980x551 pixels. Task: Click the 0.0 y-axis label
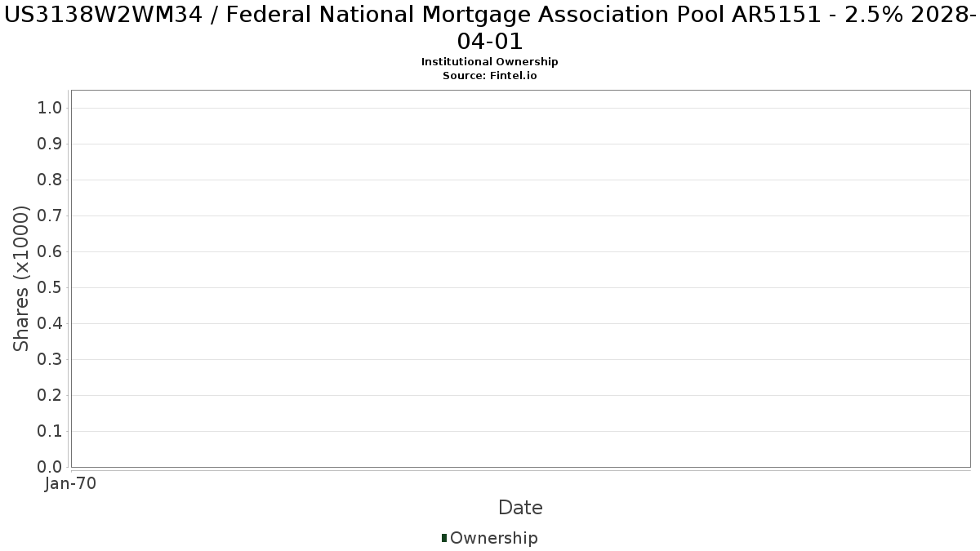tap(51, 468)
